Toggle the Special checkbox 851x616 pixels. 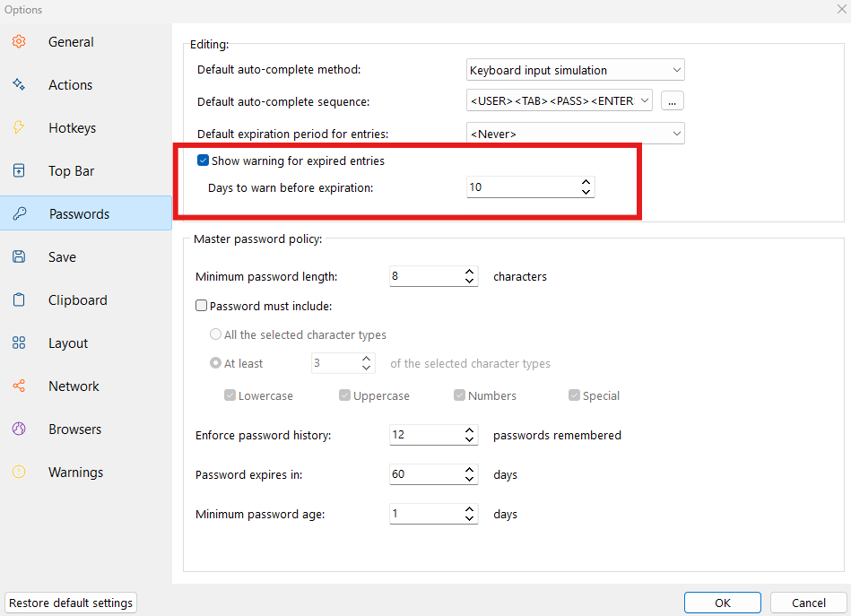click(574, 395)
